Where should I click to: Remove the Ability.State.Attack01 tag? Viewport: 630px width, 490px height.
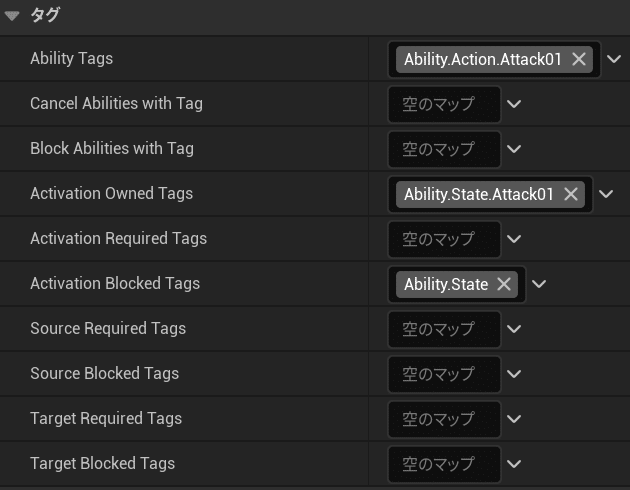572,194
